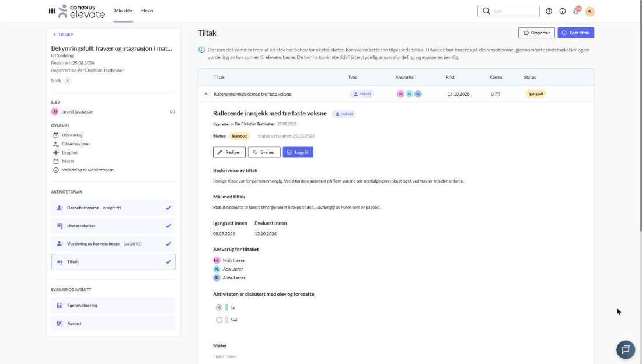
Task: Click the Ada Lærer avatar
Action: point(217,269)
